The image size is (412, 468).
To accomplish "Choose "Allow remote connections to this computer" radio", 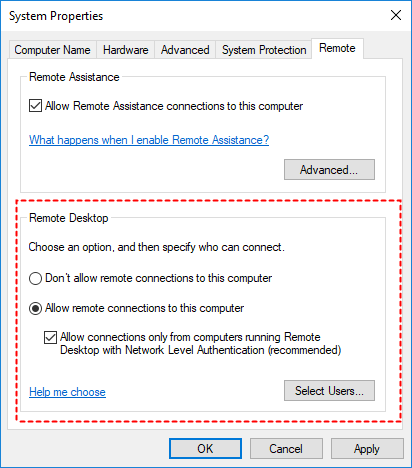I will 35,308.
